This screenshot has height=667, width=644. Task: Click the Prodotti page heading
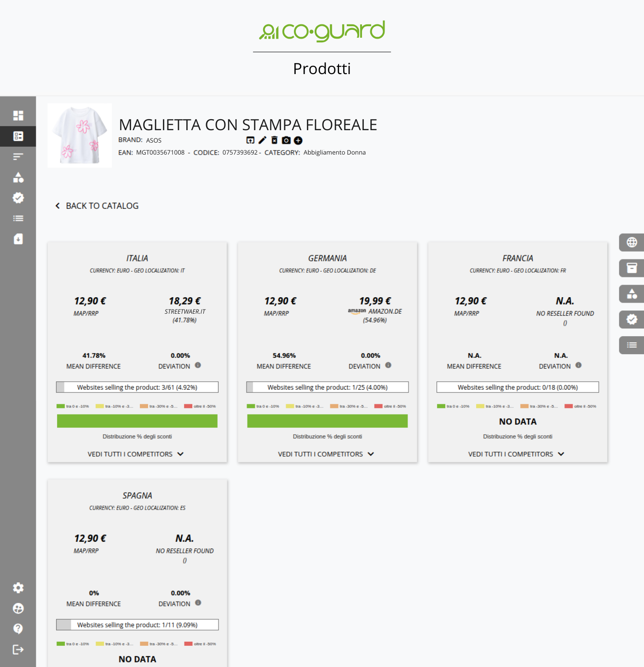click(x=322, y=69)
